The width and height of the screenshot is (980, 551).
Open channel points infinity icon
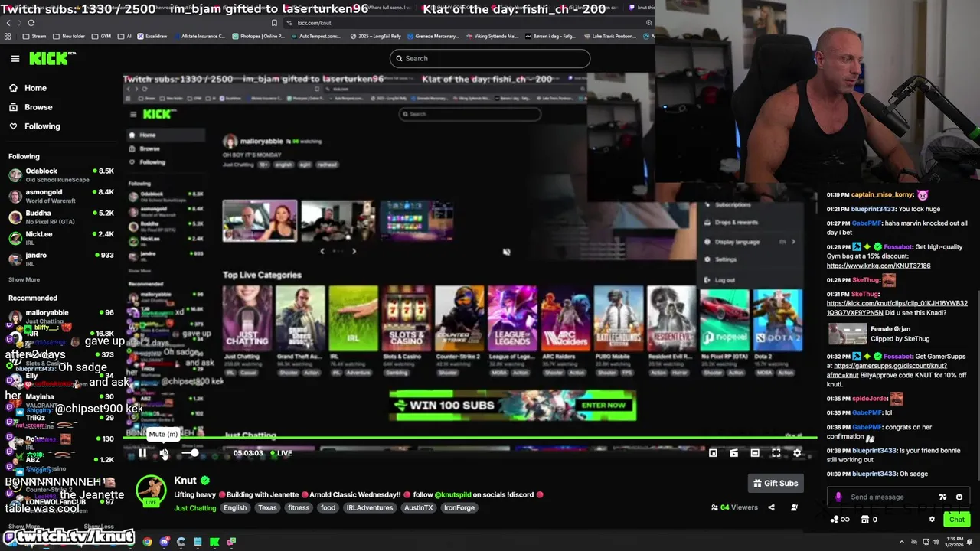[841, 520]
